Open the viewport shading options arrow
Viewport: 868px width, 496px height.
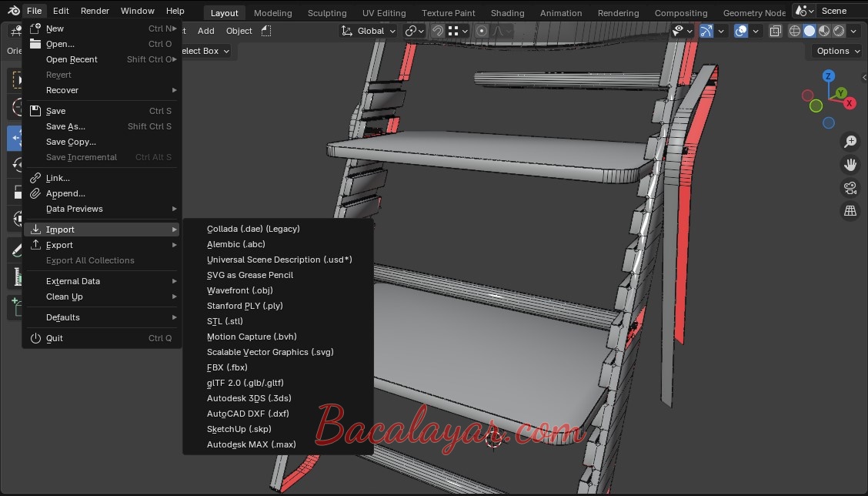click(854, 31)
